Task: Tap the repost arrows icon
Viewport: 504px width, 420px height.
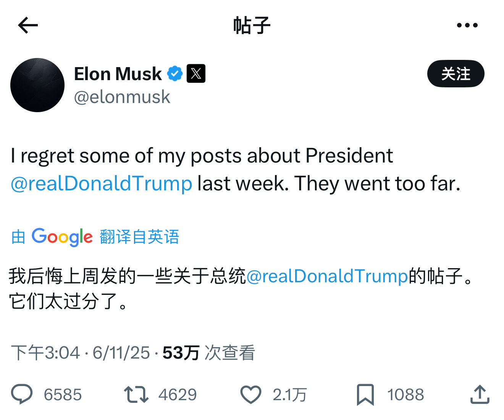Action: (136, 394)
